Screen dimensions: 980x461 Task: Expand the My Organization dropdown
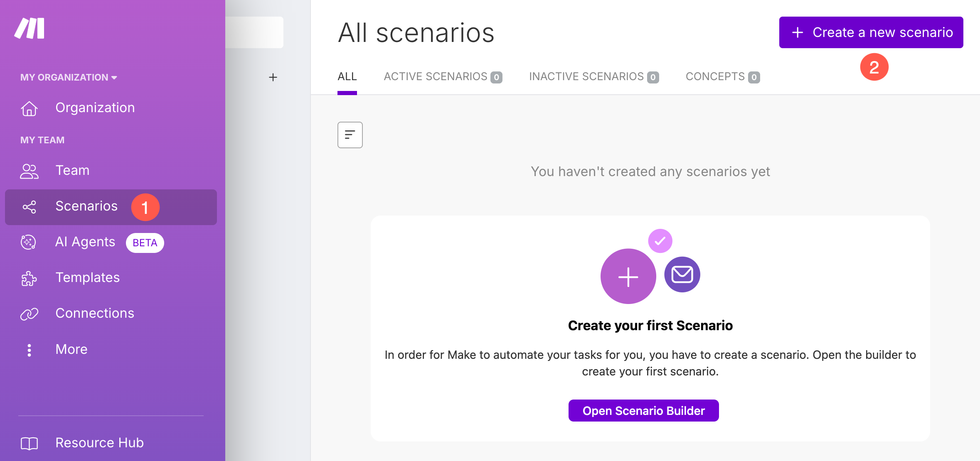[69, 77]
